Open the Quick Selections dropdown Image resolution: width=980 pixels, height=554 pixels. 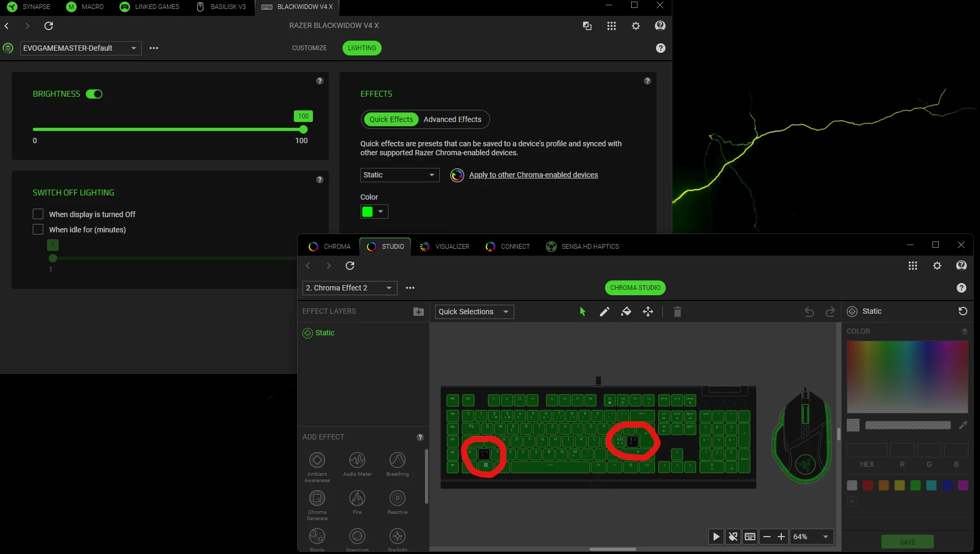(x=475, y=312)
